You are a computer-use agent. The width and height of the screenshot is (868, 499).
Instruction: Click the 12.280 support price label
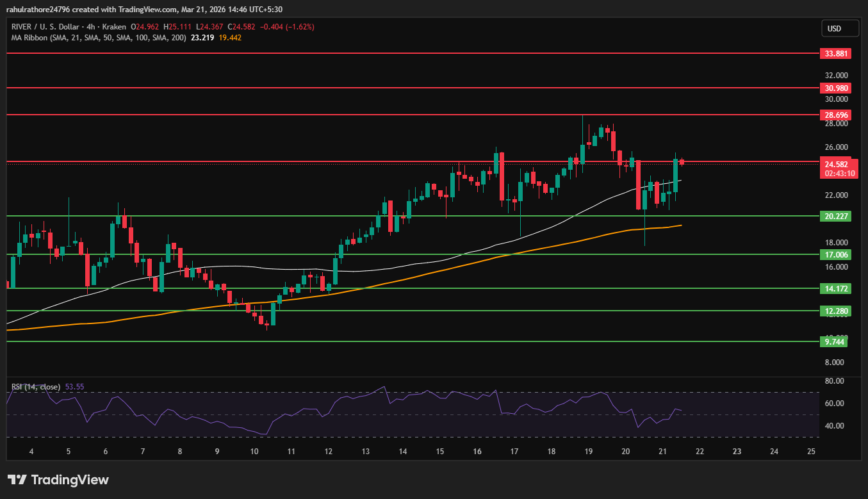click(x=835, y=311)
